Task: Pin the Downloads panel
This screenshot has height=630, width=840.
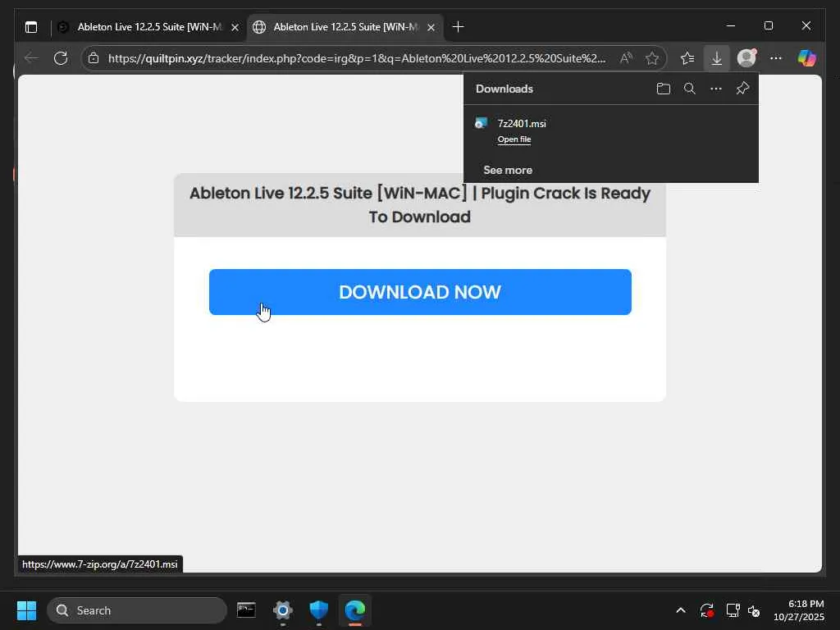Action: click(x=742, y=89)
